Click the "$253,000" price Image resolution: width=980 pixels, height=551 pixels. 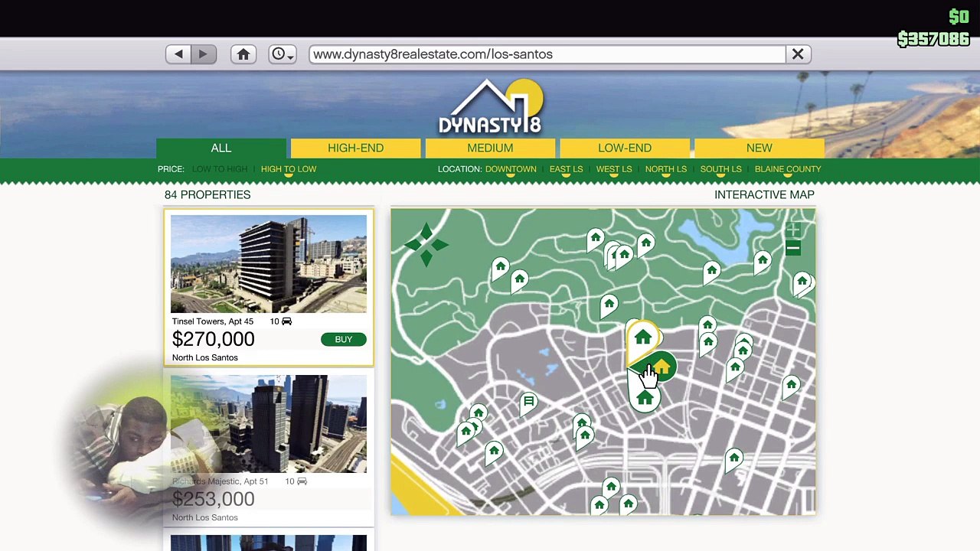click(x=214, y=499)
